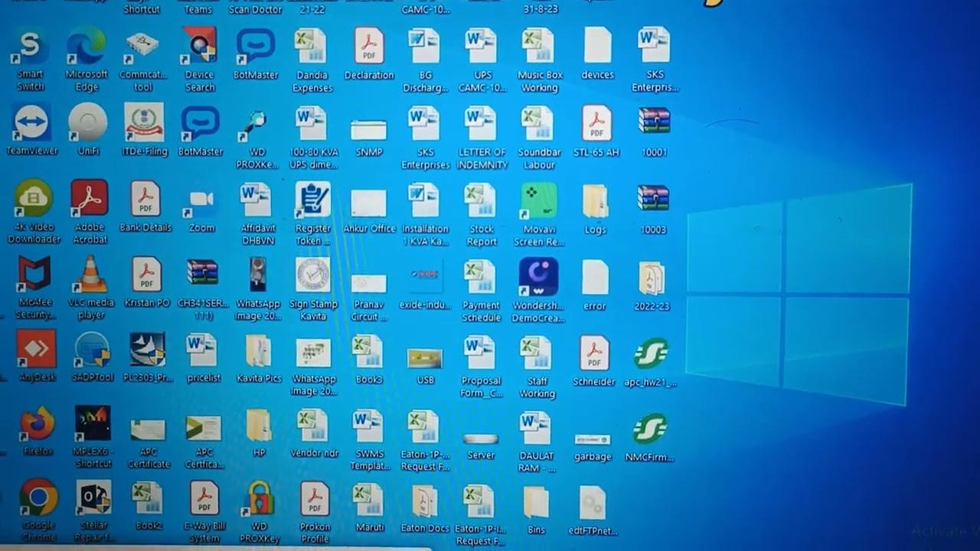Launch Firefox from the desktop
980x551 pixels.
coord(38,424)
